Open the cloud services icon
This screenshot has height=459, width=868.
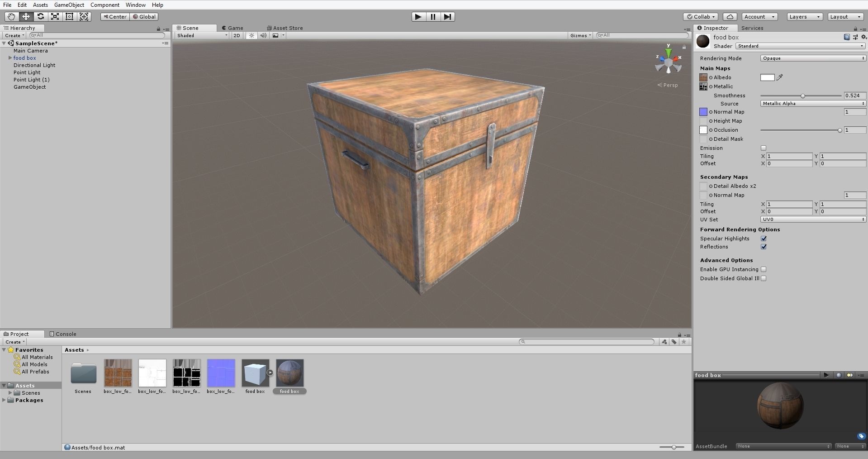(x=730, y=17)
